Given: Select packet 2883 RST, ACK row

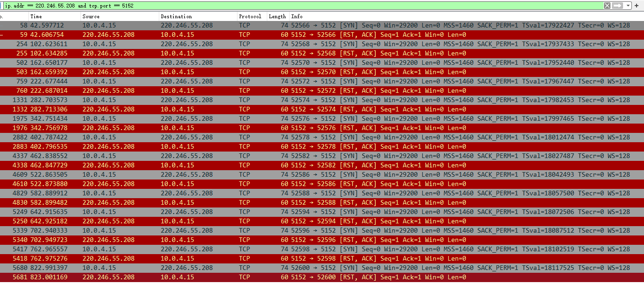Looking at the screenshot, I should click(x=322, y=146).
